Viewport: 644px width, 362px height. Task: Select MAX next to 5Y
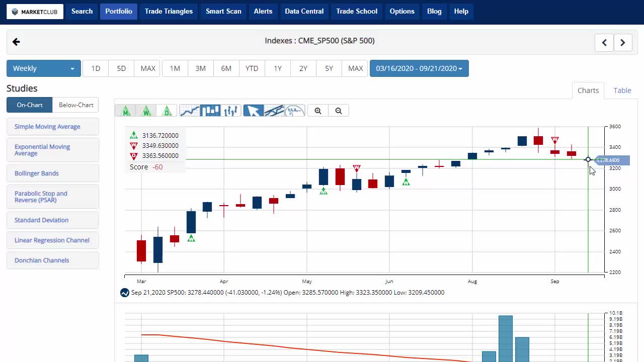click(355, 68)
